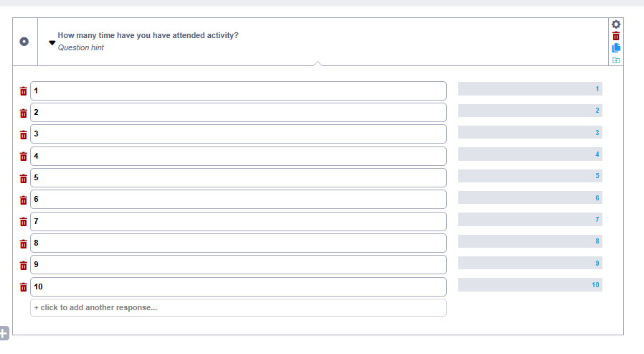Delete response option 8 trash icon
The image size is (644, 354).
click(23, 243)
